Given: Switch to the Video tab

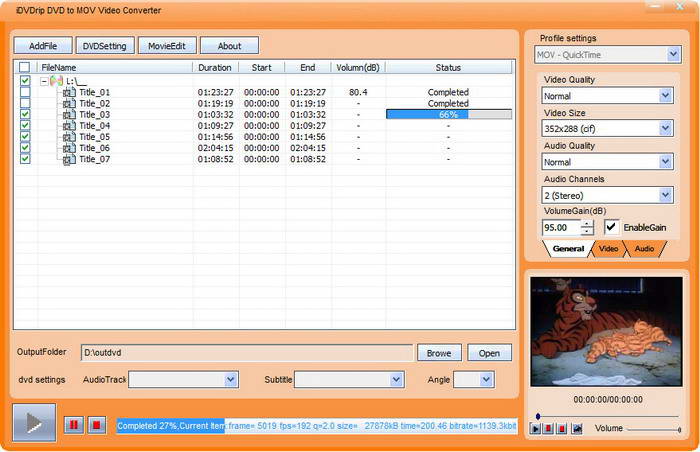Looking at the screenshot, I should pyautogui.click(x=608, y=249).
